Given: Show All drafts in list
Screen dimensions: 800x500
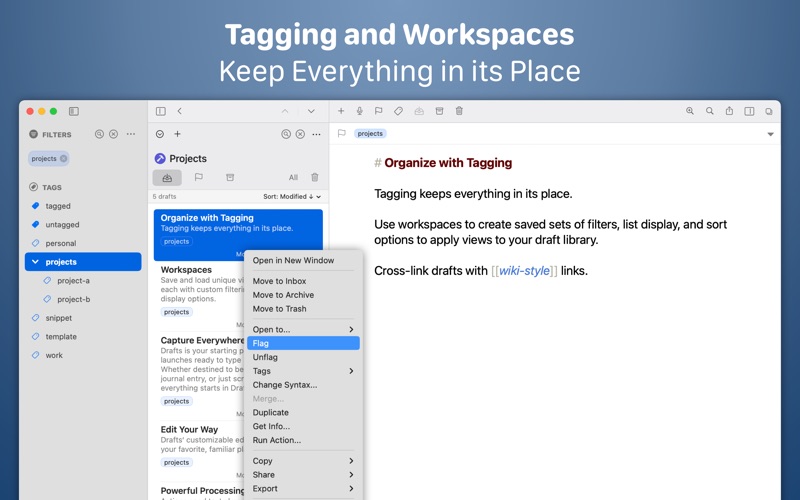Looking at the screenshot, I should [x=293, y=178].
